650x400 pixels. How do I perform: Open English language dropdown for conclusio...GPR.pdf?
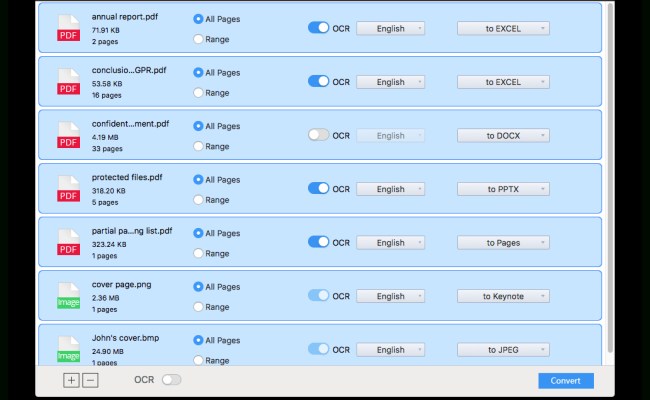pyautogui.click(x=390, y=82)
